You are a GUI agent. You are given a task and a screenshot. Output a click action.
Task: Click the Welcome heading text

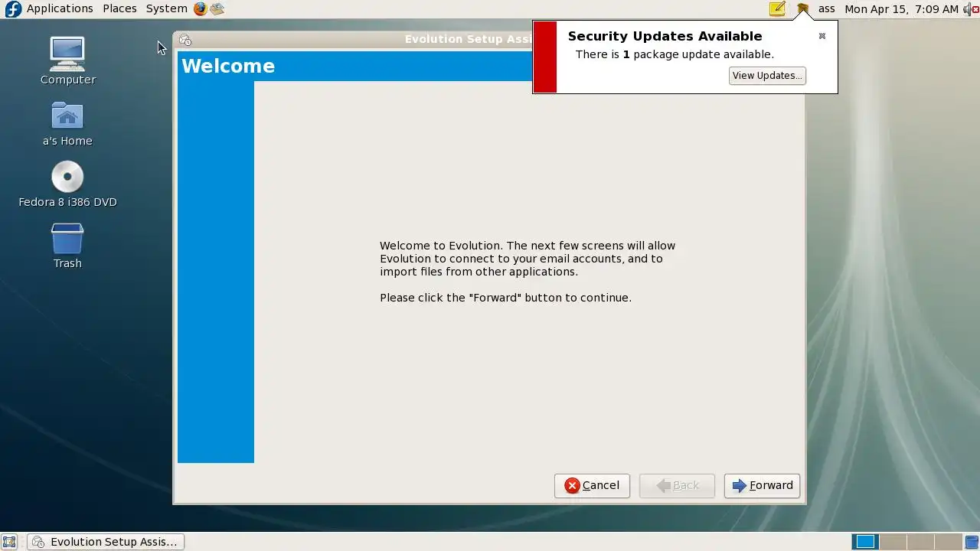[228, 66]
